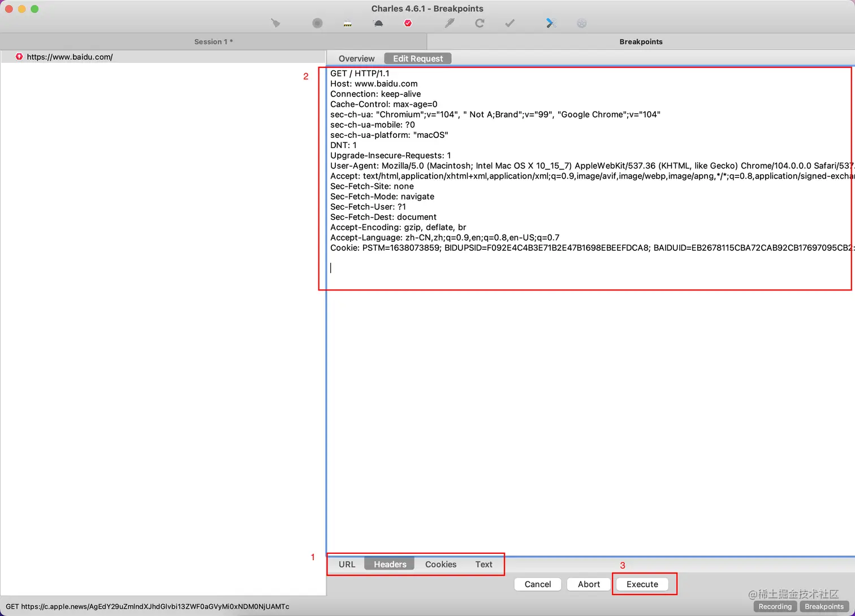Switch to the URL tab

pyautogui.click(x=347, y=564)
